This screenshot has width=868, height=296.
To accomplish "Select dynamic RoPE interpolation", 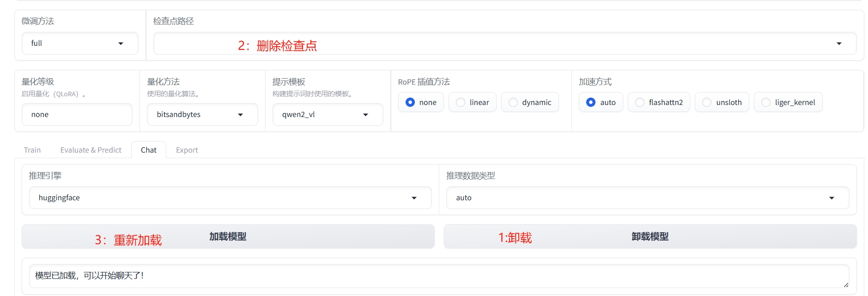I will click(513, 102).
